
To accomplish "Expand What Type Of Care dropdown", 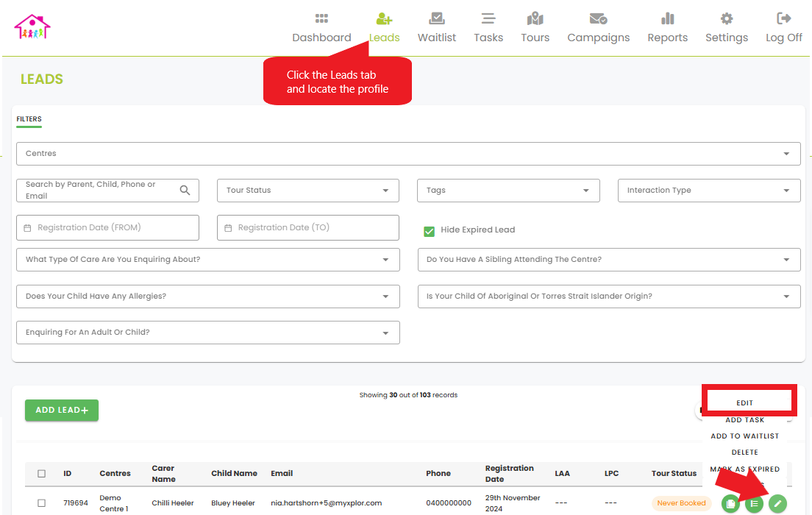I will tap(208, 260).
